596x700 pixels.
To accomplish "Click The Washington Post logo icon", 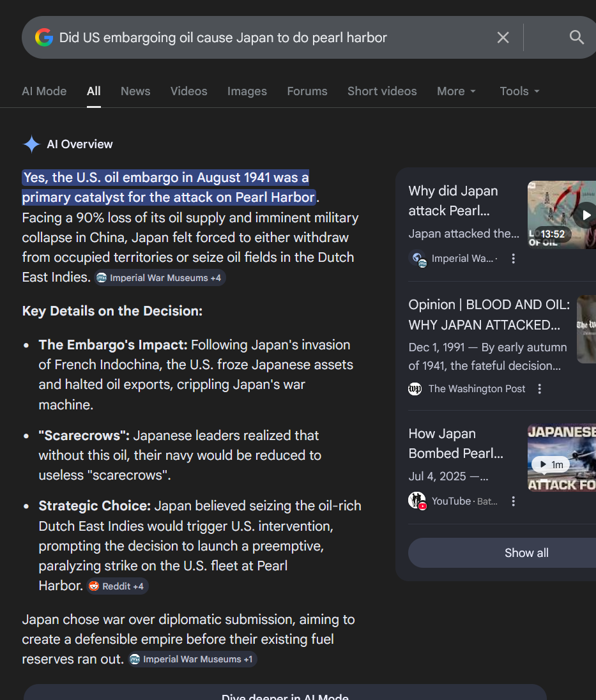I will (x=415, y=389).
